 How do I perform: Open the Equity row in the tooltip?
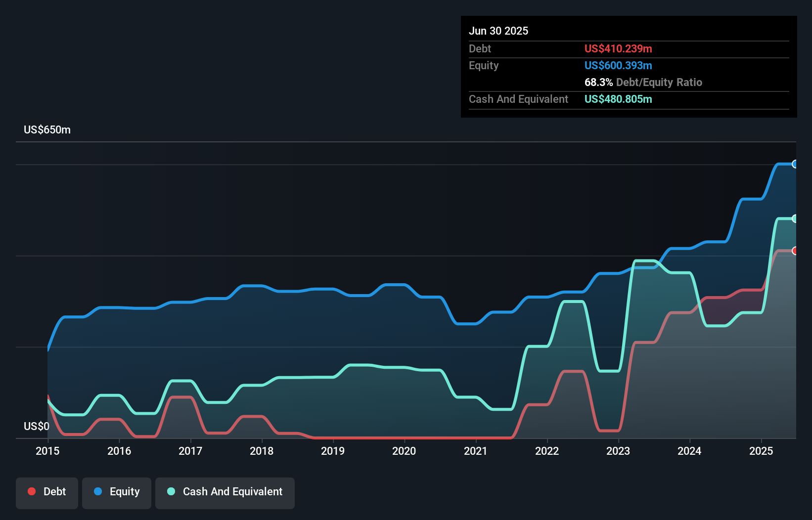[484, 65]
